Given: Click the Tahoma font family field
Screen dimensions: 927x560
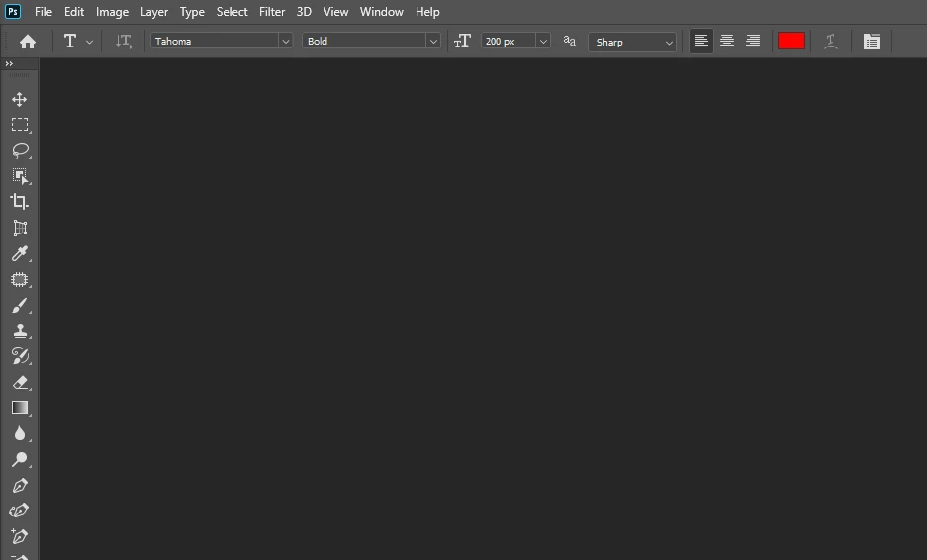Looking at the screenshot, I should [215, 41].
